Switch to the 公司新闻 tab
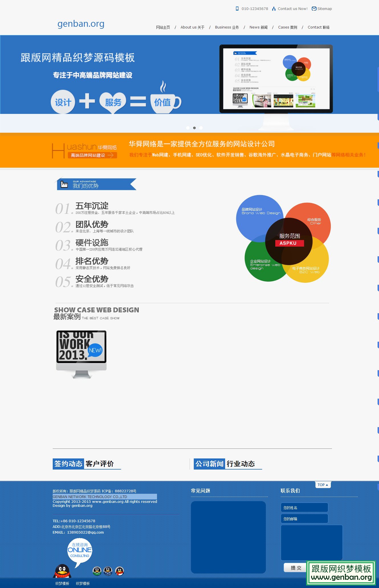Screen dimensions: 379x588 (x=209, y=464)
